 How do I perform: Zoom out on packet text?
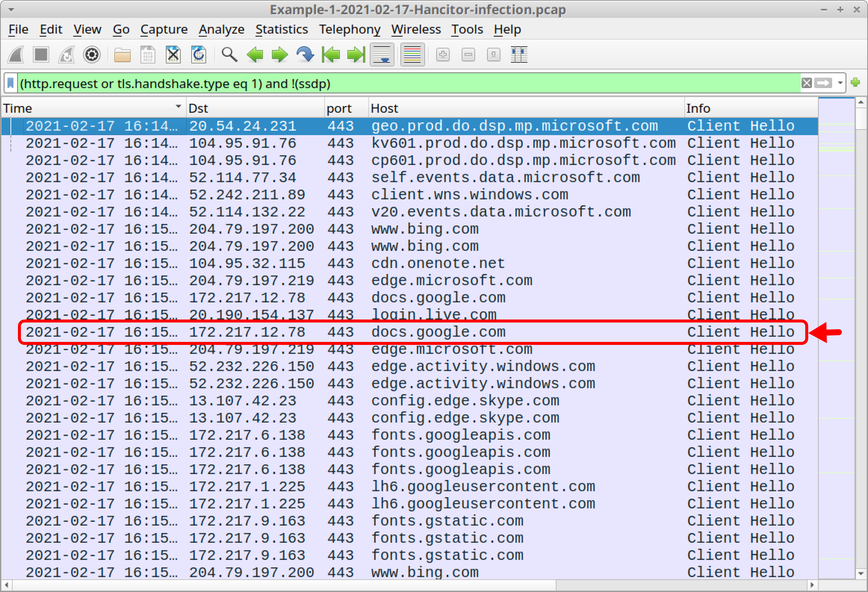[x=468, y=55]
